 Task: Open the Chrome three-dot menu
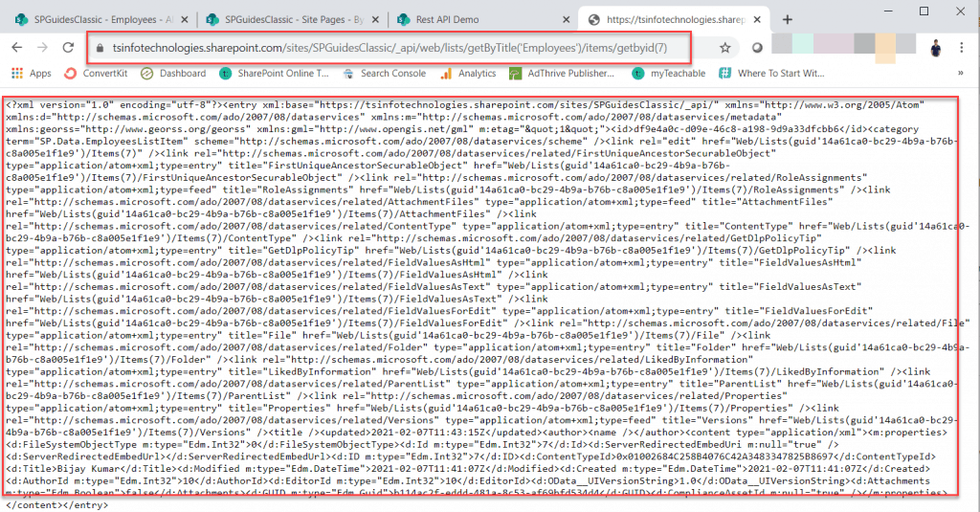(x=961, y=48)
